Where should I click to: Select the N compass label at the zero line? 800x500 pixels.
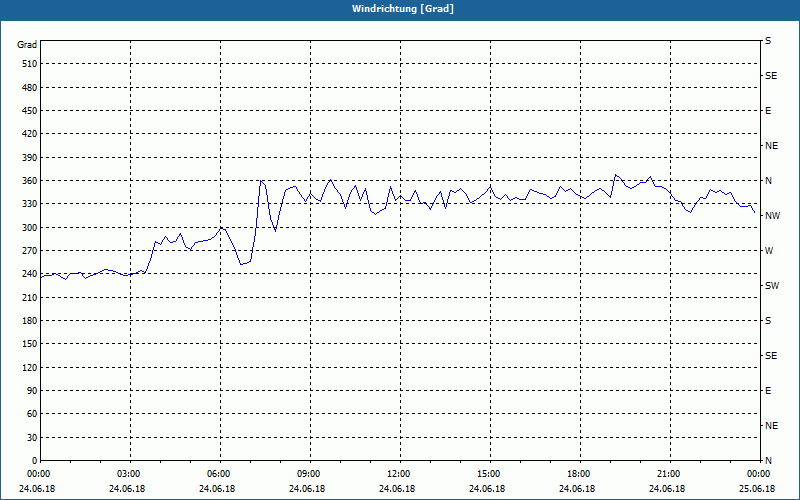point(768,461)
